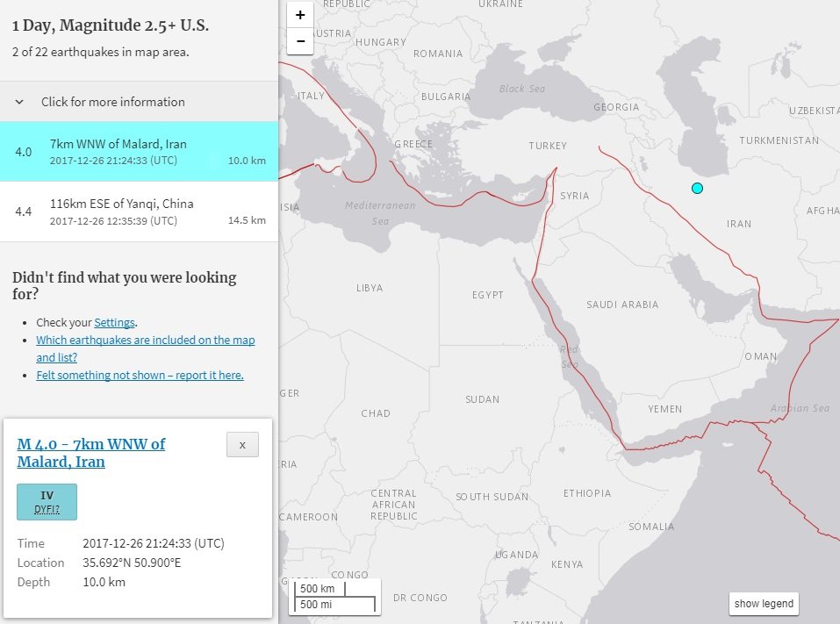Open 'Felt something not shown' report link
Screen dimensions: 840x624
pyautogui.click(x=140, y=375)
